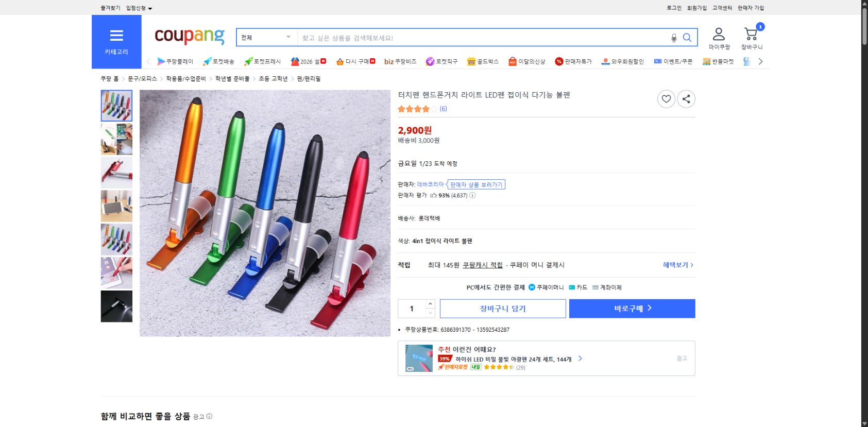Share the product using the share icon

pos(686,99)
